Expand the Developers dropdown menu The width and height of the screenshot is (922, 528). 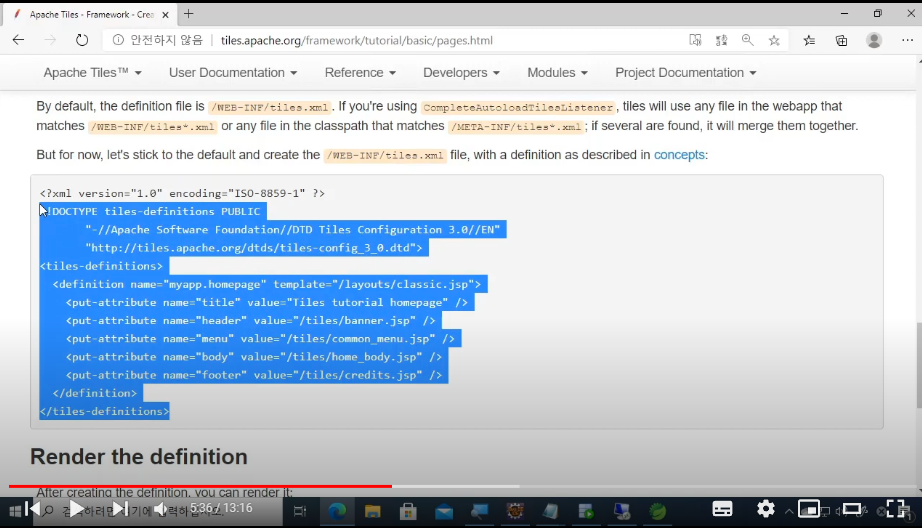(x=461, y=72)
